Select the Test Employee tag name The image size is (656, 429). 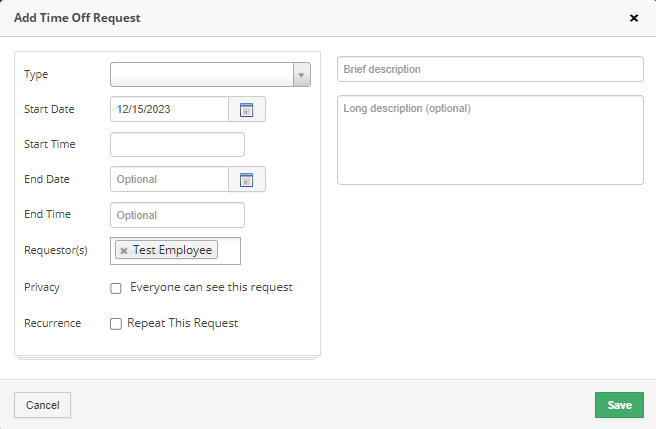click(172, 250)
